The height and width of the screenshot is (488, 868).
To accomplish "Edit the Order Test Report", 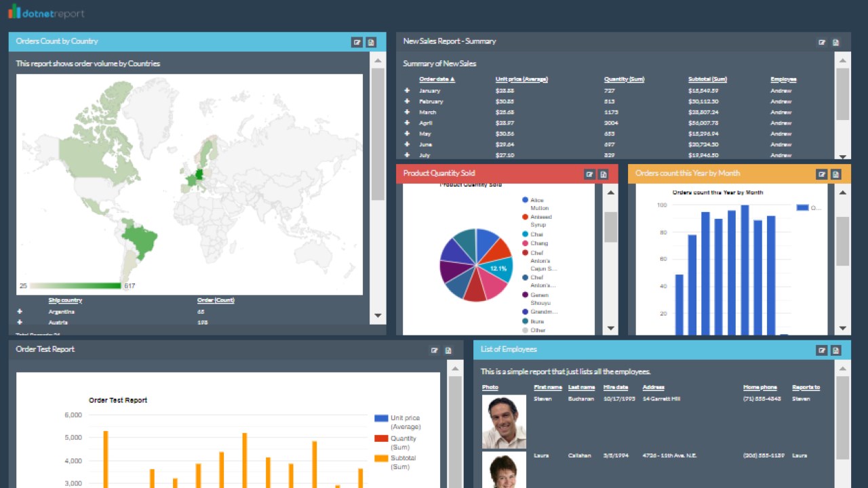I will 435,350.
